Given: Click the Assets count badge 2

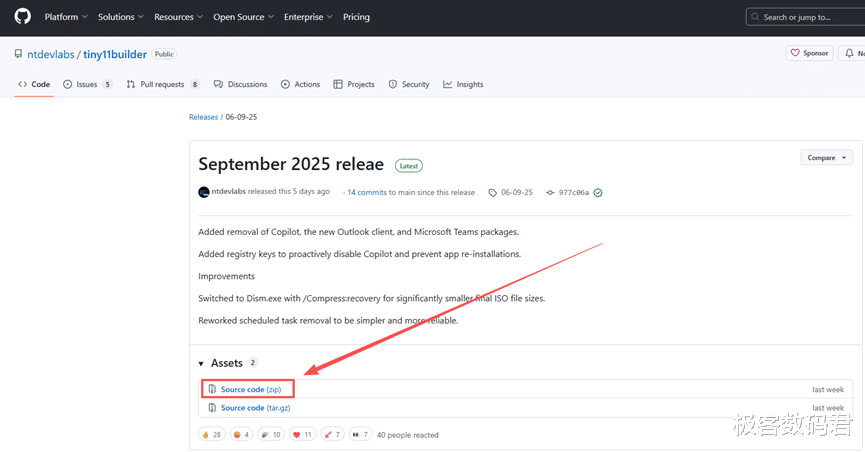Looking at the screenshot, I should click(253, 363).
